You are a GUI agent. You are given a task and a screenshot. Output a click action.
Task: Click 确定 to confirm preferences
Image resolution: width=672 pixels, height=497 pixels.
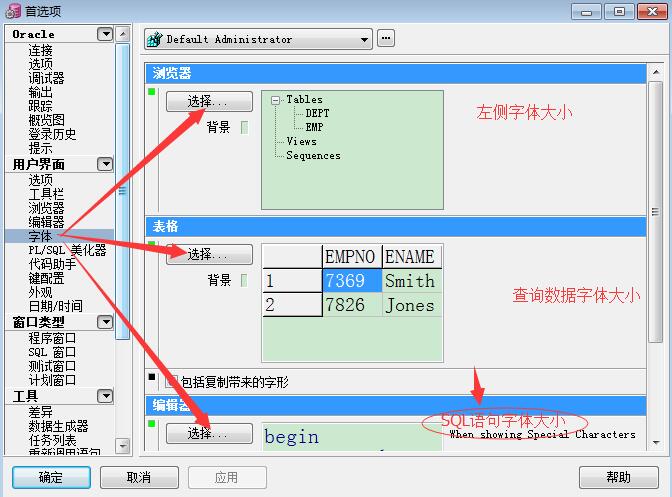coord(51,477)
